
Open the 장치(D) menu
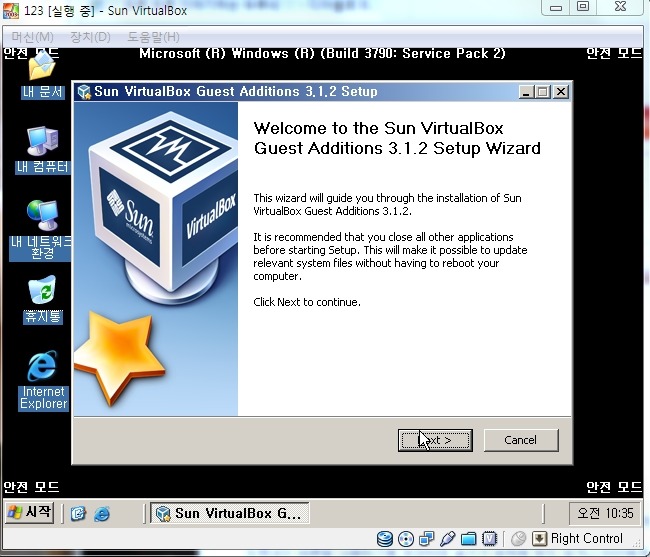[x=90, y=37]
